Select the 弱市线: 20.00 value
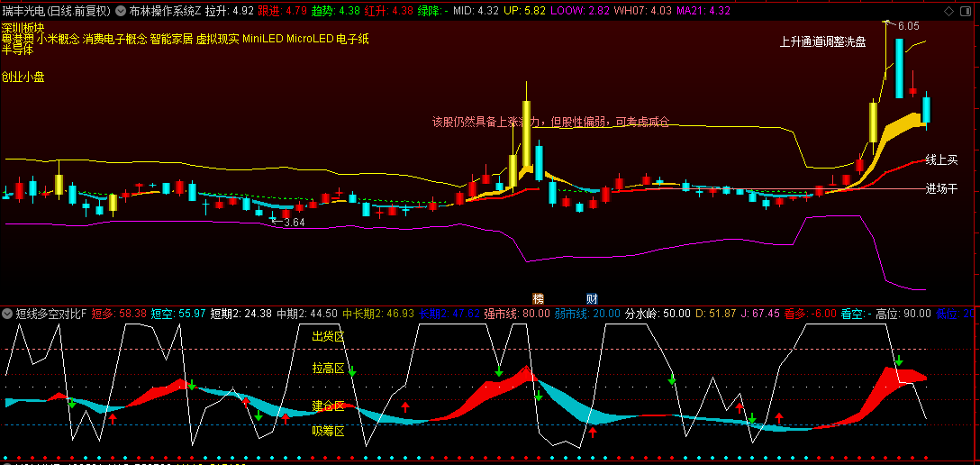 coord(587,314)
